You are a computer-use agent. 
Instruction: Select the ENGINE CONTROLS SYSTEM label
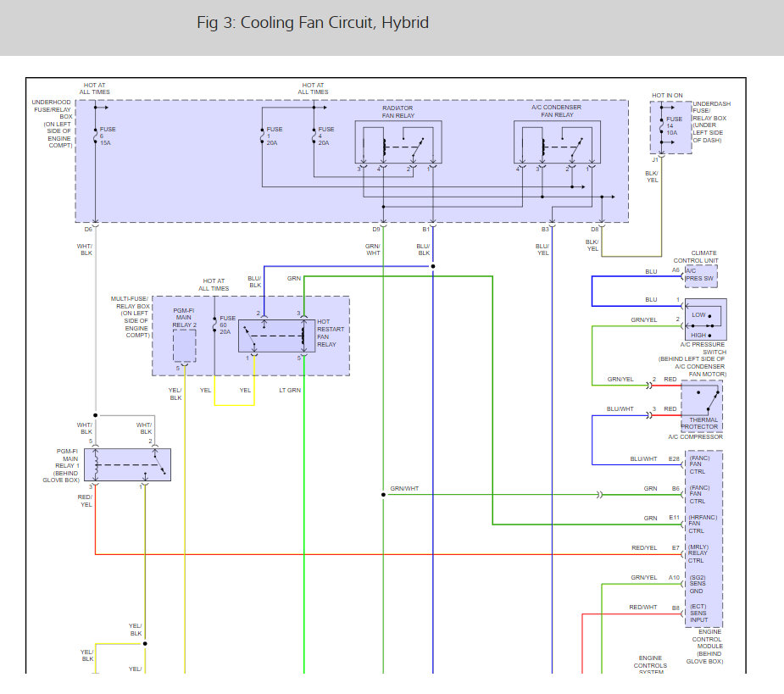click(650, 665)
